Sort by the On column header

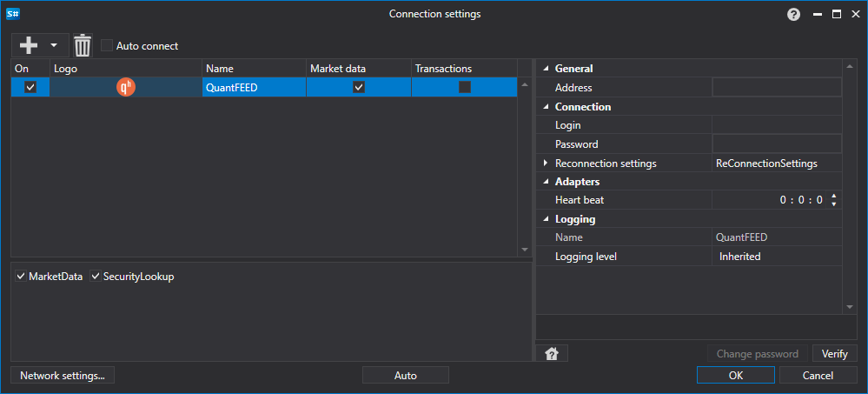click(30, 69)
